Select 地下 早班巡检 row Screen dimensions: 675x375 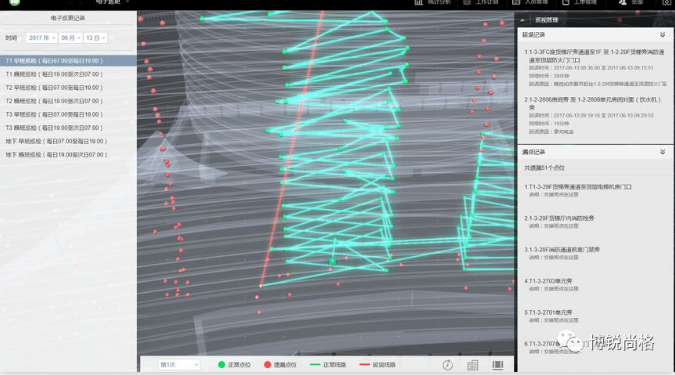68,141
